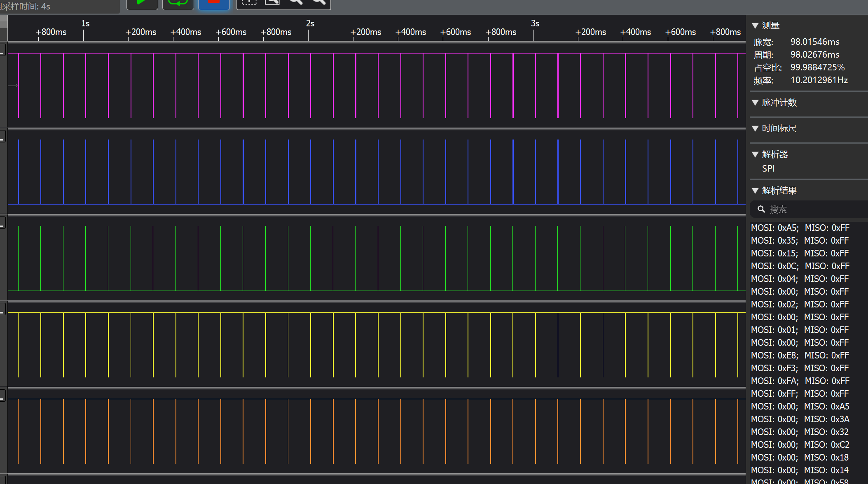Collapse the 测量 measurement section
The height and width of the screenshot is (484, 868).
pyautogui.click(x=755, y=26)
